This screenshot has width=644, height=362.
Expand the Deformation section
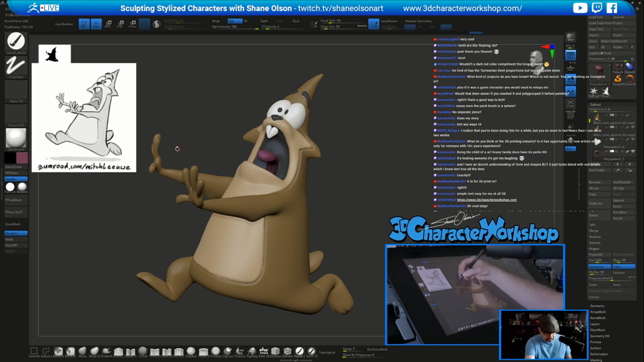(599, 354)
